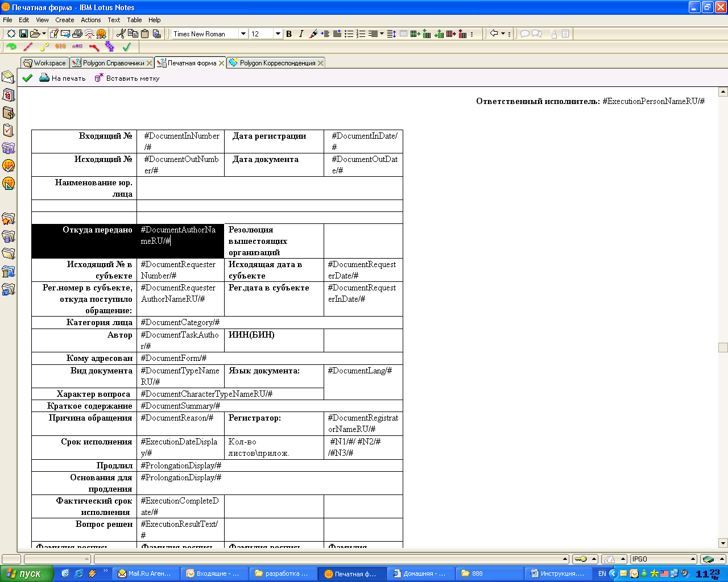Screen dimensions: 728x582
Task: Open the Create menu
Action: tap(65, 20)
